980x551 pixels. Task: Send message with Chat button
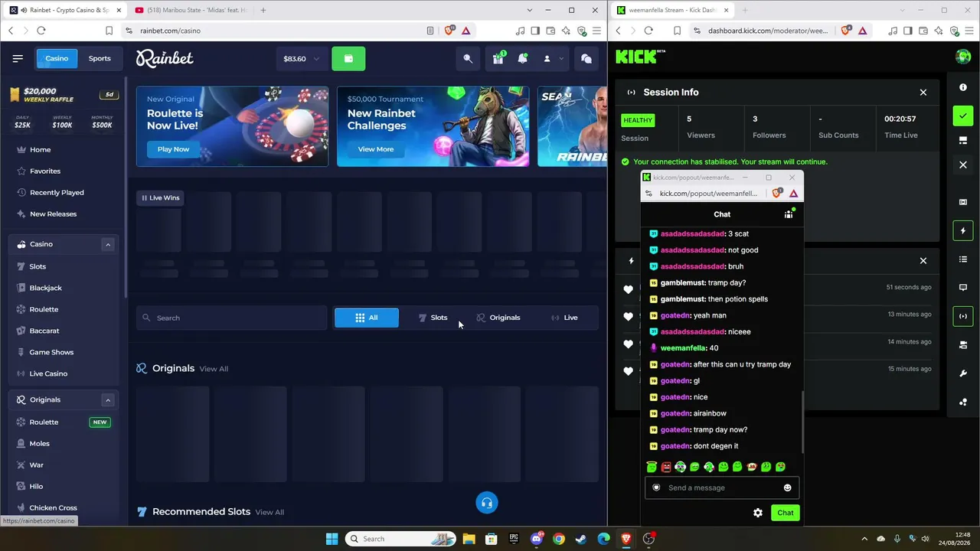(786, 513)
